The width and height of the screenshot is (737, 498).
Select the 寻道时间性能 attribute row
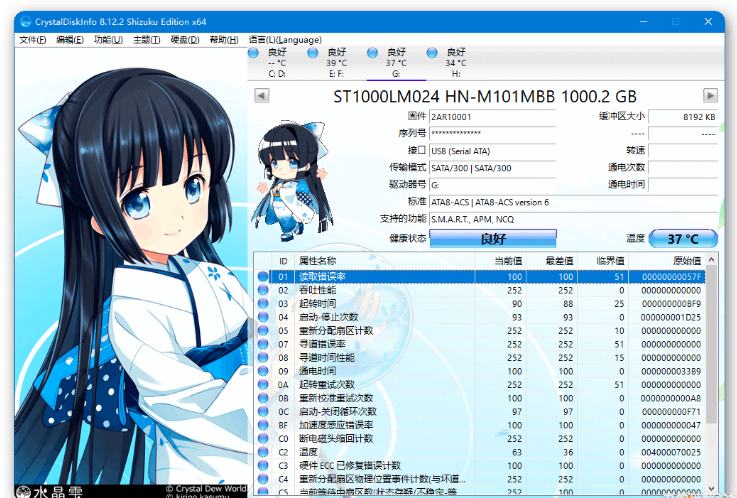[480, 358]
